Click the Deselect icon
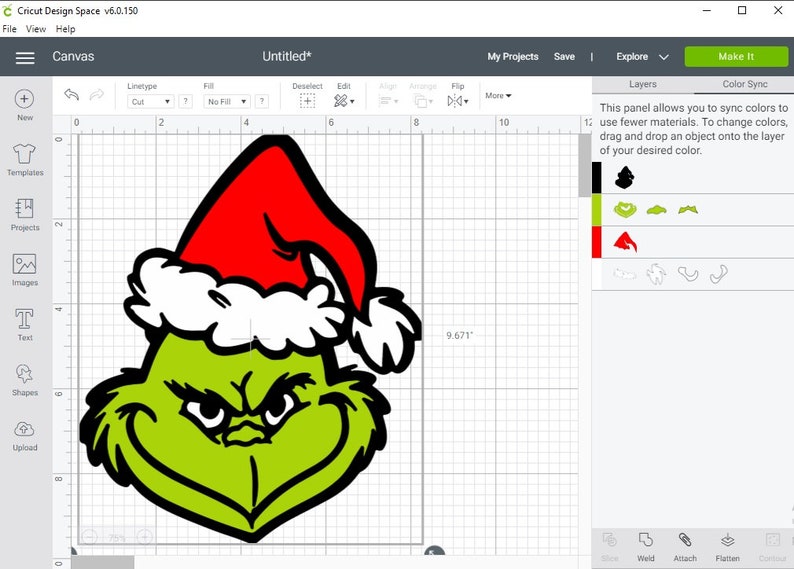This screenshot has height=569, width=794. pyautogui.click(x=307, y=101)
